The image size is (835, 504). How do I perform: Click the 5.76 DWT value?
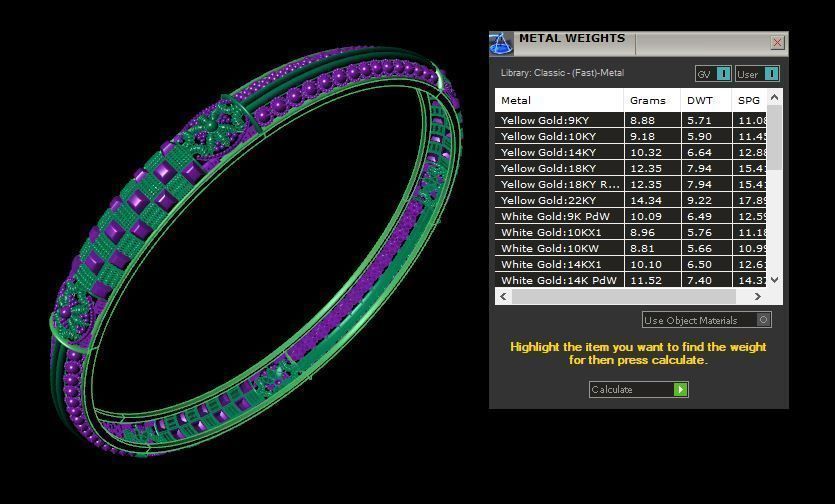point(699,232)
